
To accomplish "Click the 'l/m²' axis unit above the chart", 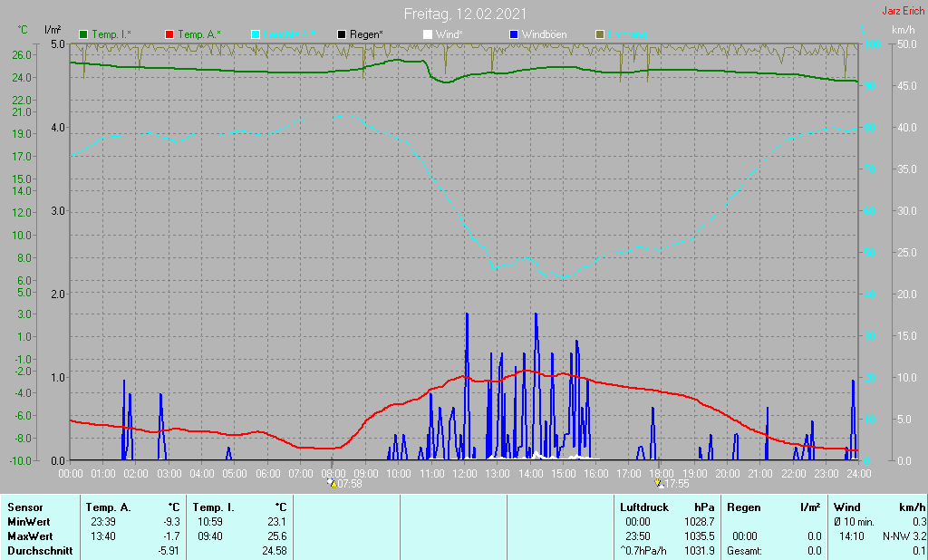I will (52, 30).
